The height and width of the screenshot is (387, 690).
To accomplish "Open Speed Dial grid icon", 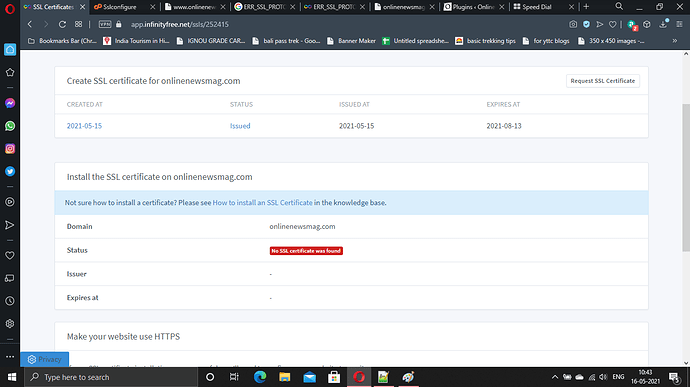I will pos(78,24).
